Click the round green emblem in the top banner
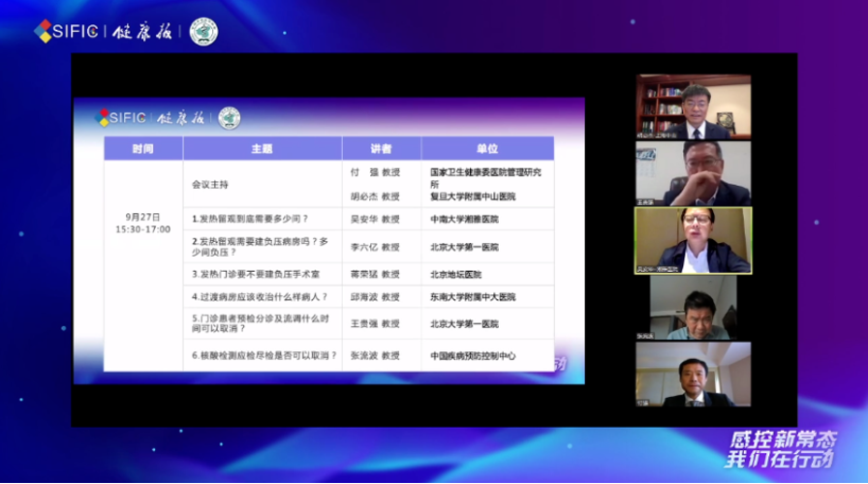The height and width of the screenshot is (484, 868). [x=203, y=32]
